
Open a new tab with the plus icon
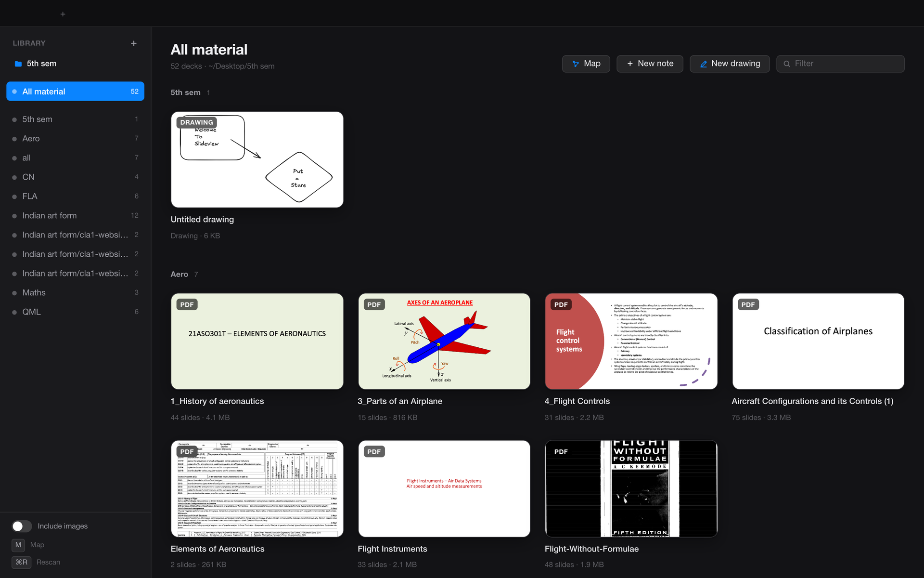click(63, 14)
